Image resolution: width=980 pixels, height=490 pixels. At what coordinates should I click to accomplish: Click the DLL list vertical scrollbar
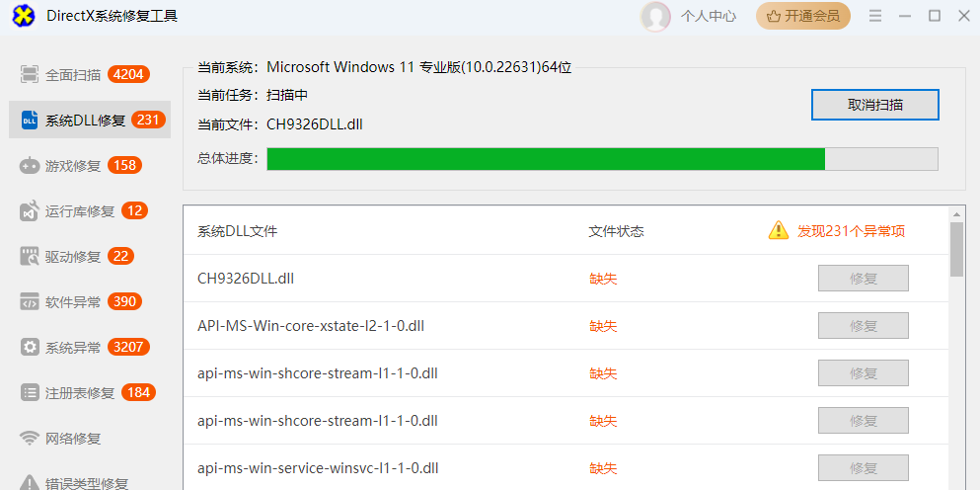956,249
